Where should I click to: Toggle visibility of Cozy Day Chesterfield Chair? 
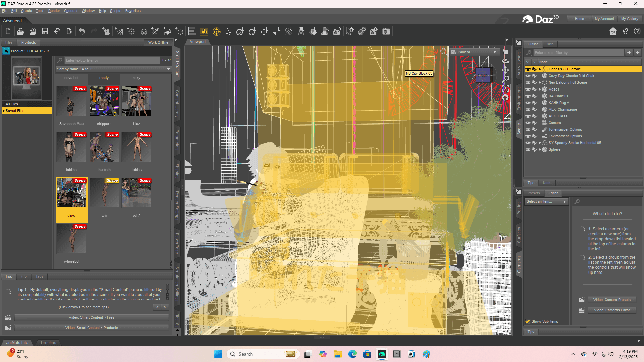click(528, 76)
